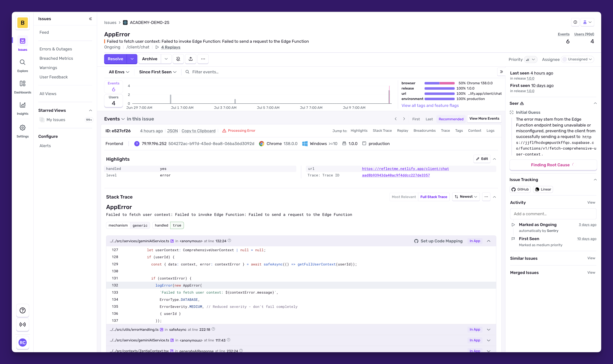Select the Recommended event option

tap(451, 119)
